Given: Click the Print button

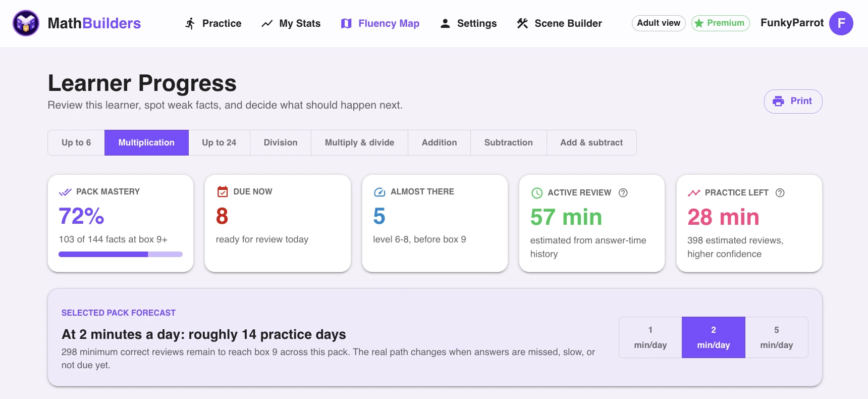Looking at the screenshot, I should click(793, 101).
